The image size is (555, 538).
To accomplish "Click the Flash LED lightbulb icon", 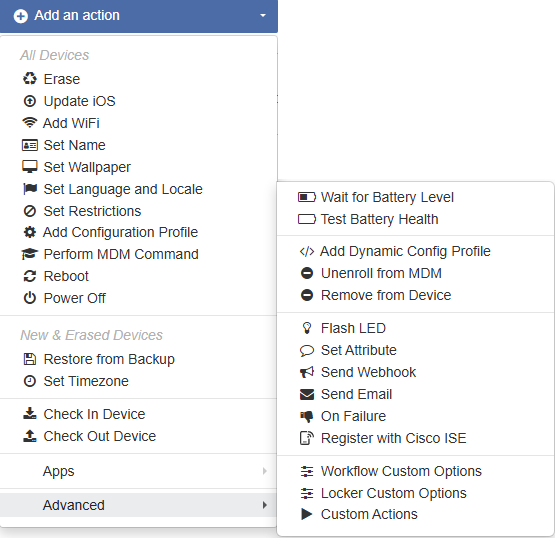I will 307,328.
